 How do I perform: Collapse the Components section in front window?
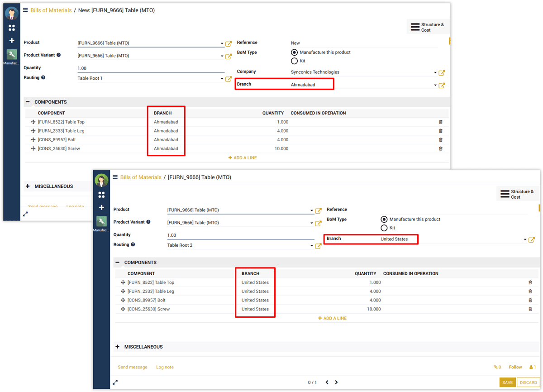coord(118,263)
